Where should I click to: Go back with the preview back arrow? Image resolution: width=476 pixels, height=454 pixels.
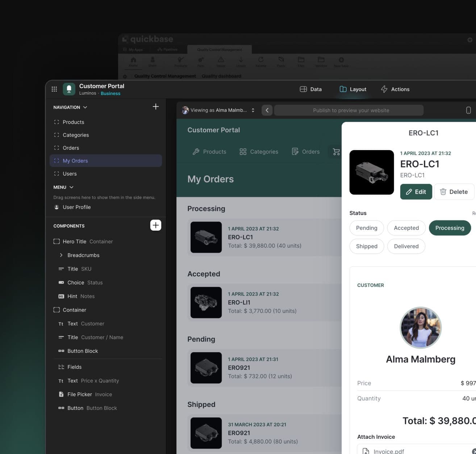(267, 110)
